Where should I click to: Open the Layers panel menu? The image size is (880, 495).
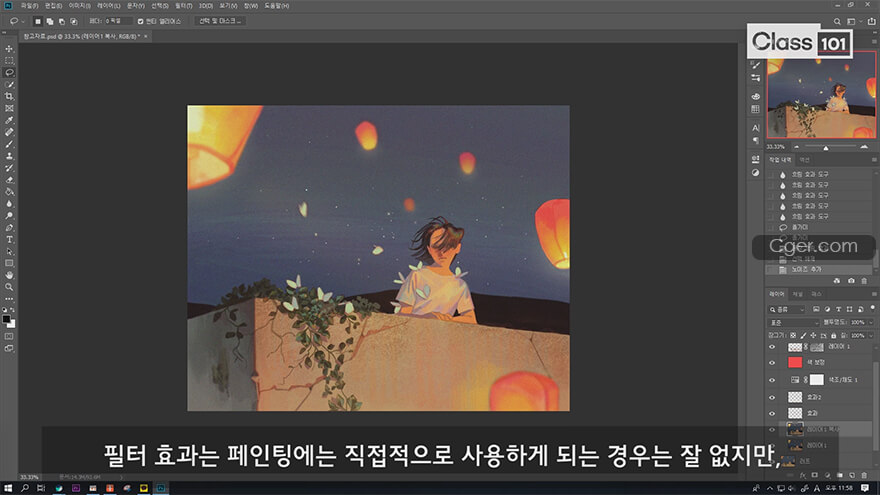tap(874, 294)
